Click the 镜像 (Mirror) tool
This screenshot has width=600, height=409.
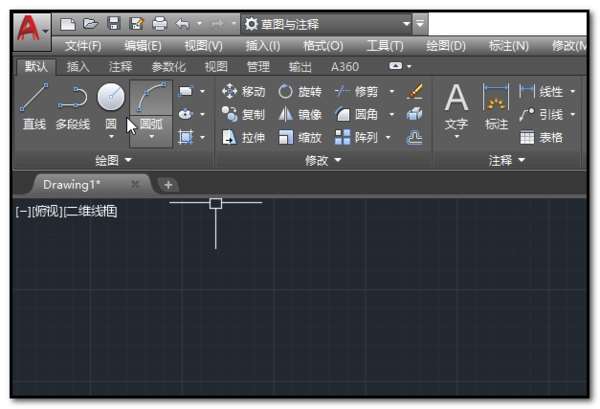(300, 114)
